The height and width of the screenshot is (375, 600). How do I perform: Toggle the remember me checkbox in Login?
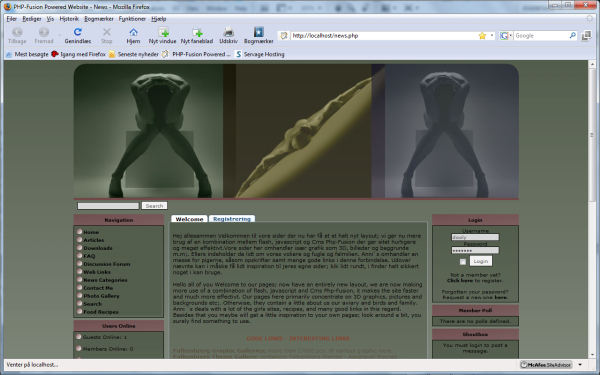463,262
